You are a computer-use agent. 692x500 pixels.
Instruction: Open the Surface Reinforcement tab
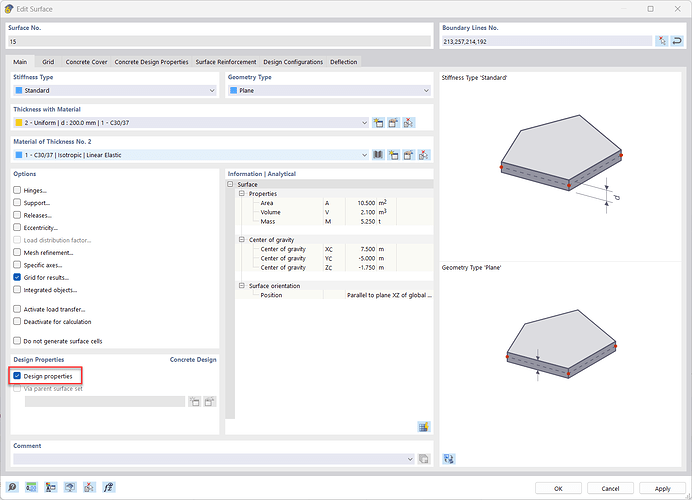click(226, 62)
